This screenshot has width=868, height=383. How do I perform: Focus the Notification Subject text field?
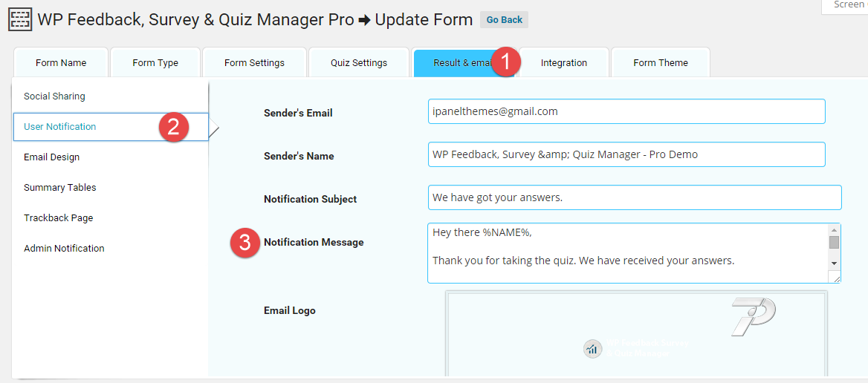coord(635,197)
